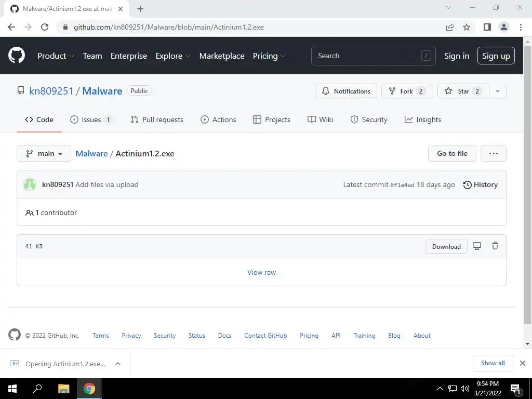The width and height of the screenshot is (532, 399).
Task: Expand the Explore menu
Action: point(173,56)
